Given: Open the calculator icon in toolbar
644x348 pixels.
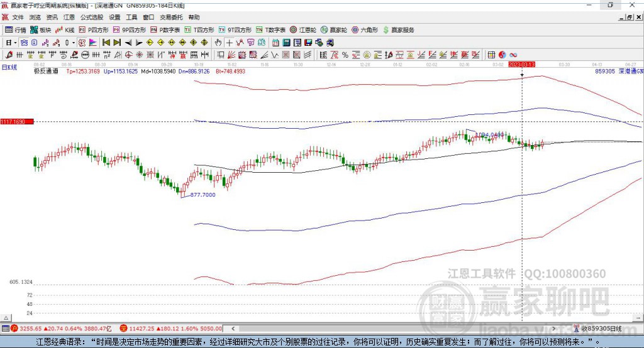Looking at the screenshot, I should tap(286, 43).
